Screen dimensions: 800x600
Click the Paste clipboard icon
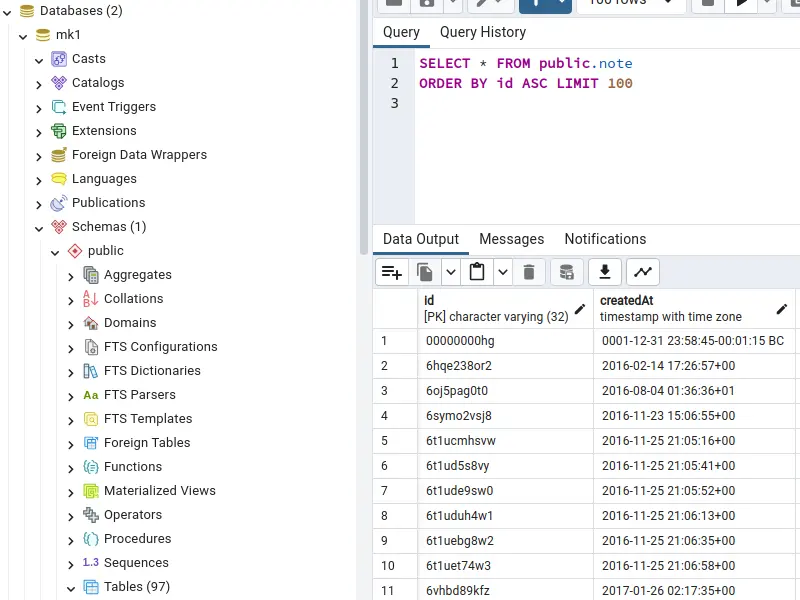click(x=477, y=272)
